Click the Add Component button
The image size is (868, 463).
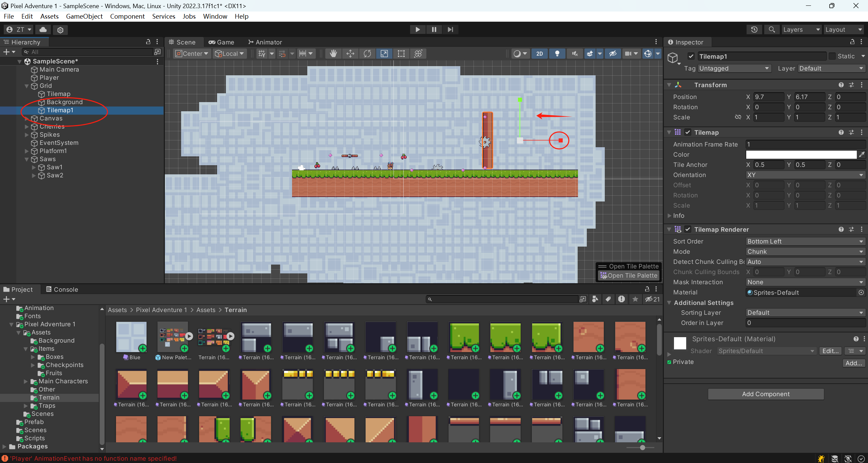click(x=766, y=394)
